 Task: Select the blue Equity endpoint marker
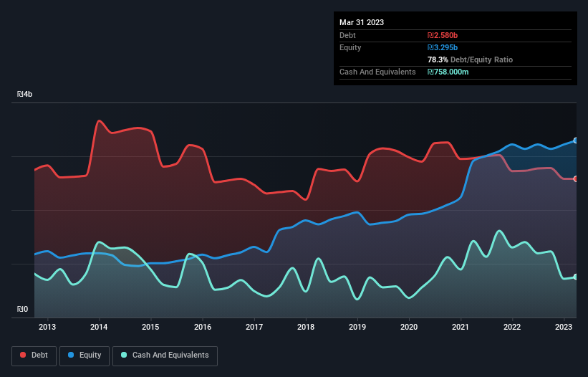pyautogui.click(x=576, y=140)
